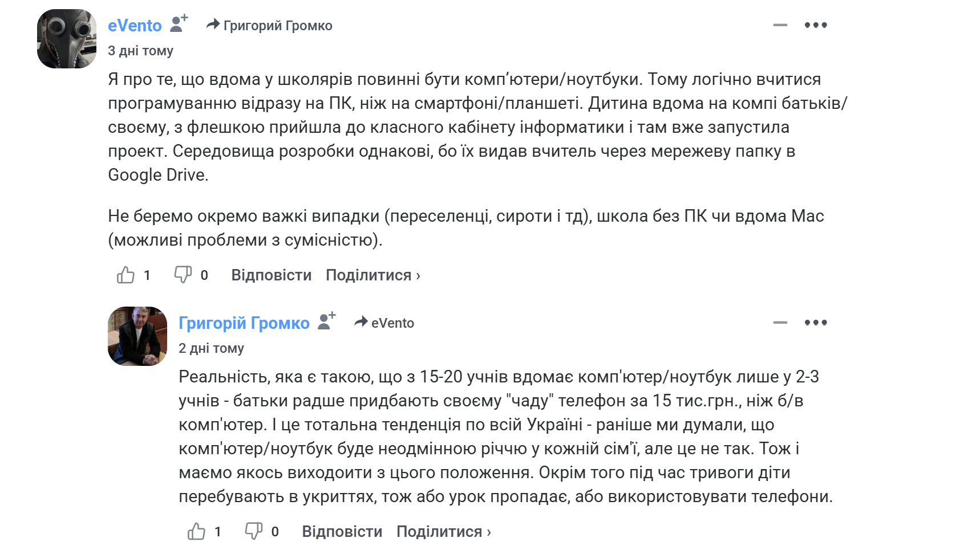The height and width of the screenshot is (546, 980).
Task: Follow user eVento via add-person icon
Action: pos(179,24)
